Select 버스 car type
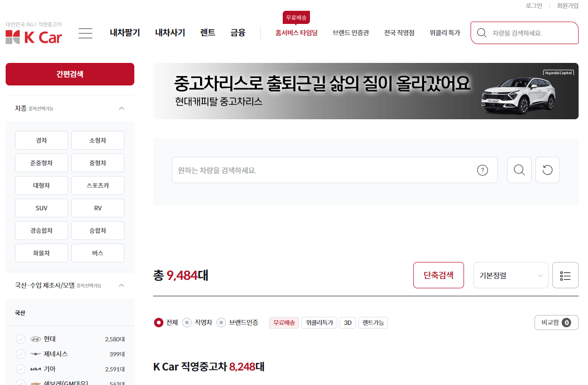588x385 pixels. tap(98, 253)
